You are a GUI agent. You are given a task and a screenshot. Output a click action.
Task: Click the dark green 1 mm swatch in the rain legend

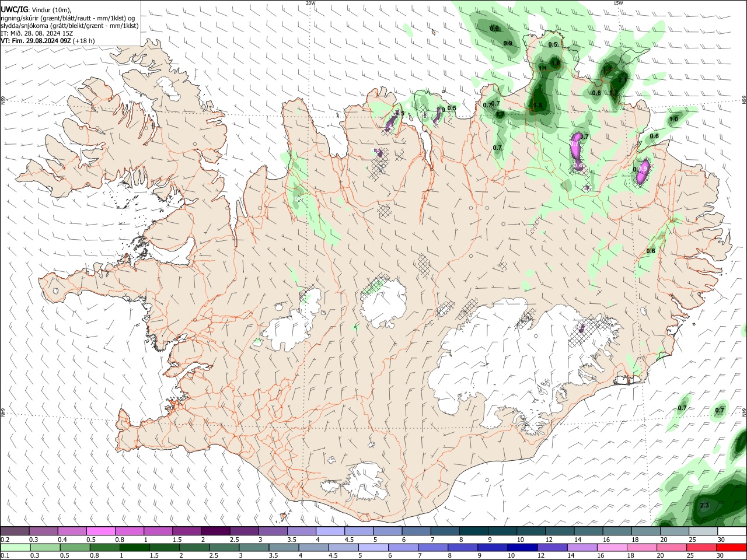[x=134, y=547]
